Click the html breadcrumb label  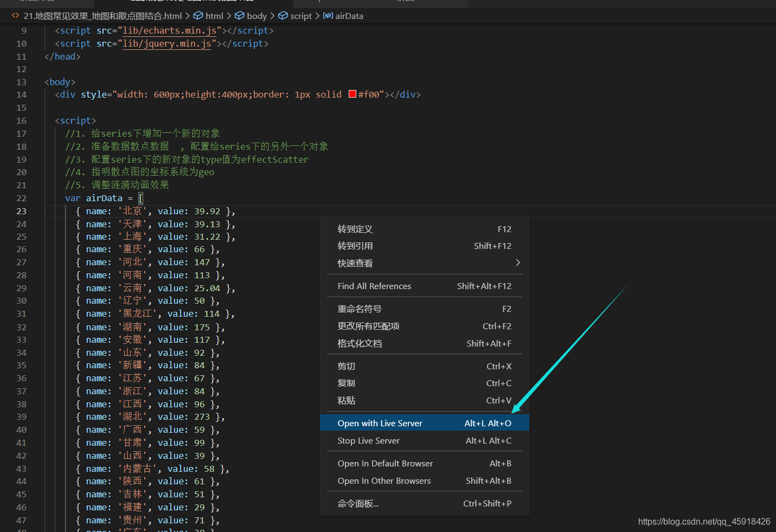coord(214,16)
